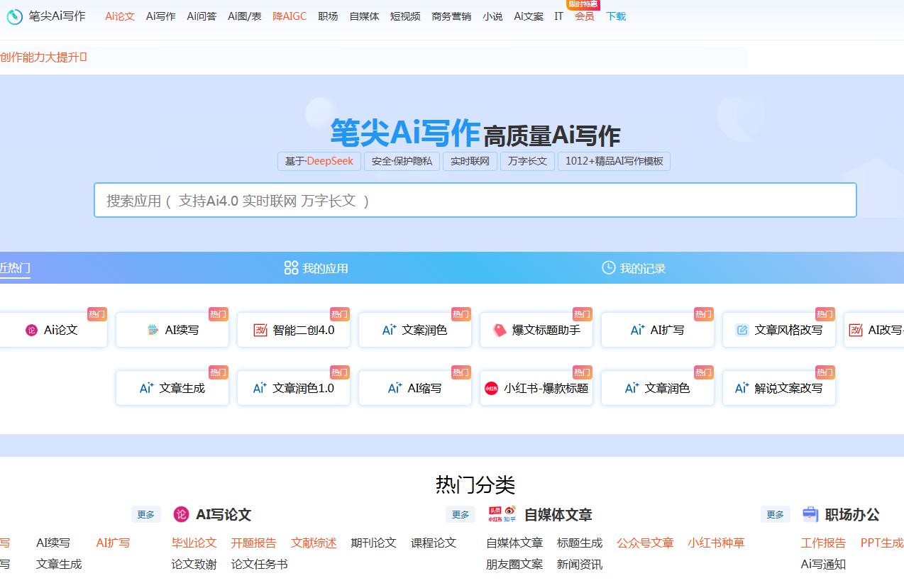
Task: Open the 毕业论文 link
Action: click(194, 543)
